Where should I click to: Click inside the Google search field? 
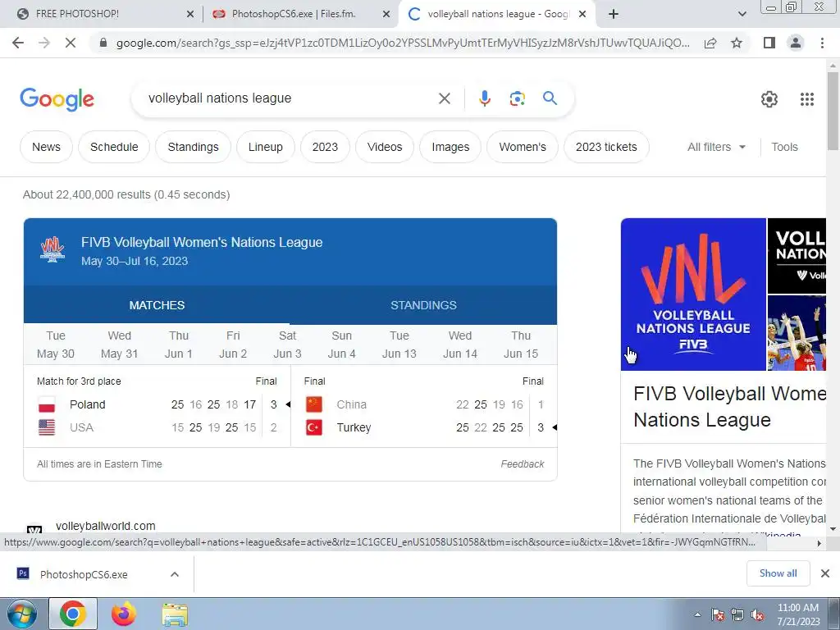click(290, 98)
